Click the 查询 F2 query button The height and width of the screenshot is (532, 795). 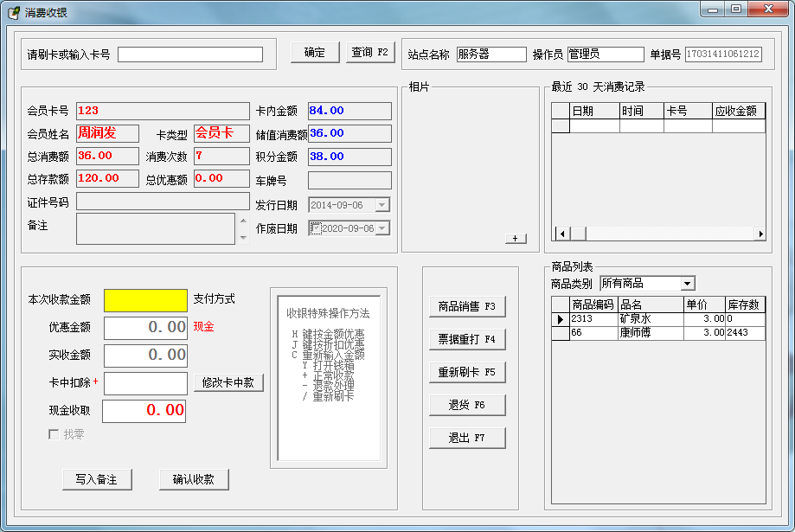coord(369,52)
